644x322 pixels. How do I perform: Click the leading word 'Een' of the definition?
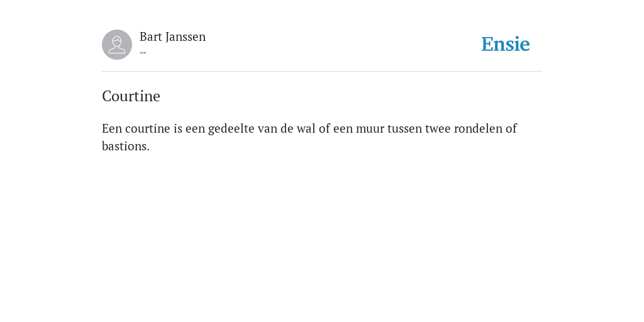click(x=112, y=128)
